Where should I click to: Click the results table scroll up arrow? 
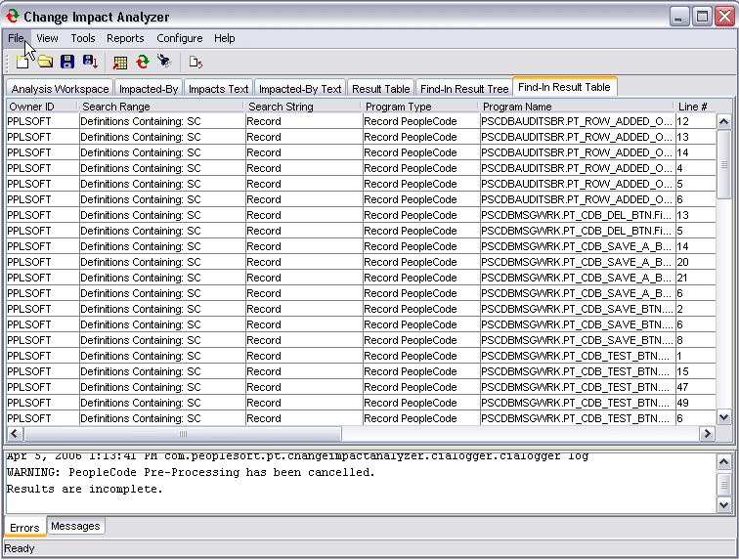pos(723,122)
